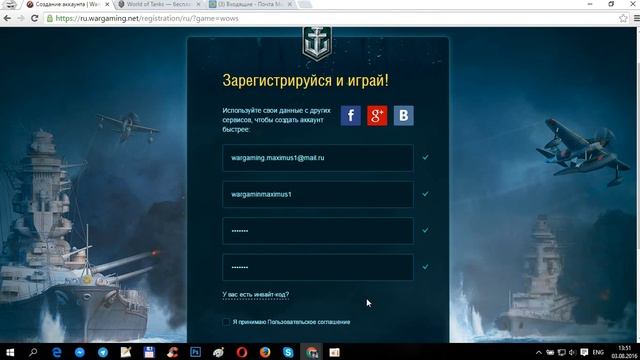Sign up with the Facebook icon
Viewport: 640px width, 360px height.
(x=351, y=116)
